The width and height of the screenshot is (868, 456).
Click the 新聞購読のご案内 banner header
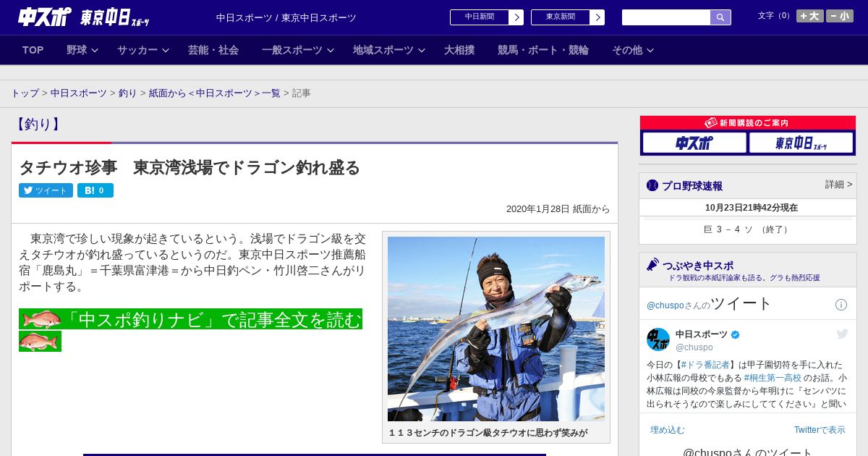tap(748, 123)
